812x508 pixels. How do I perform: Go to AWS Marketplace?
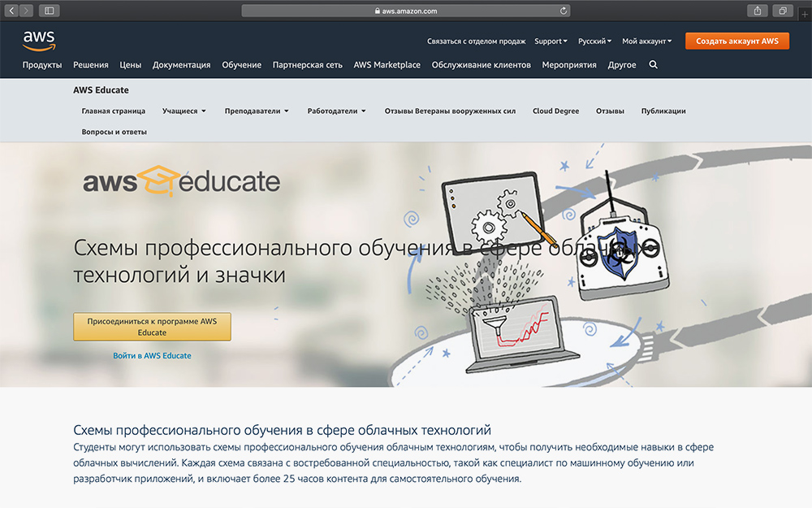coord(387,65)
